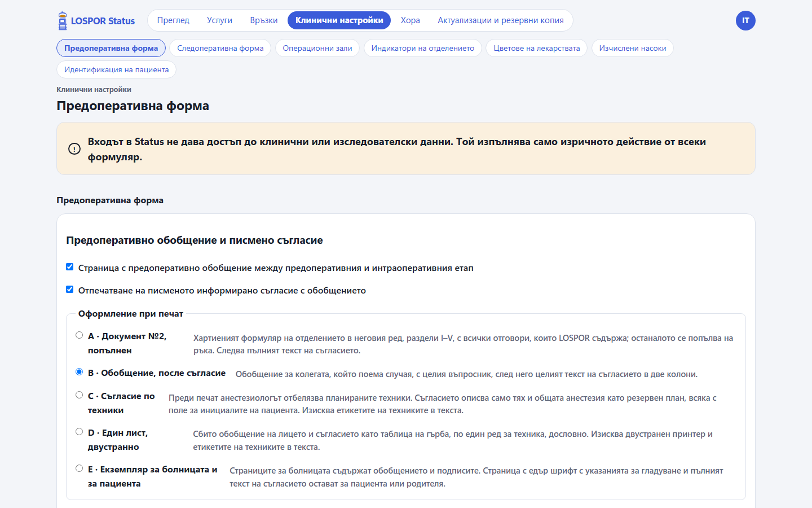Choose layout C · Съгласие по техники
The image size is (812, 508).
click(x=80, y=395)
